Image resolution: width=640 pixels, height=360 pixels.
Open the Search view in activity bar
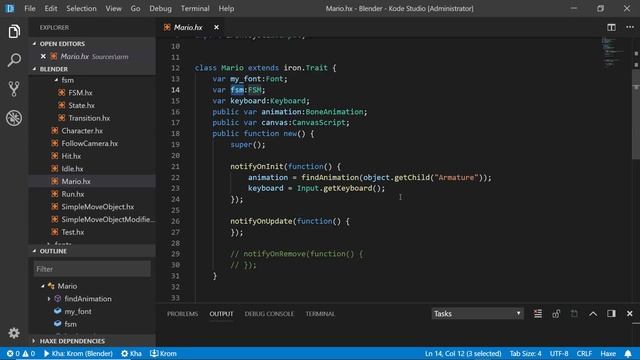[x=14, y=60]
